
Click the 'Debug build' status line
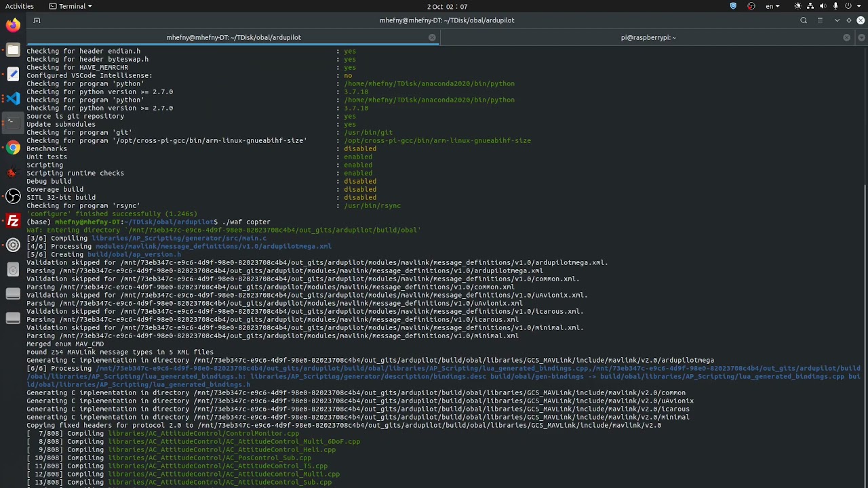click(x=201, y=181)
